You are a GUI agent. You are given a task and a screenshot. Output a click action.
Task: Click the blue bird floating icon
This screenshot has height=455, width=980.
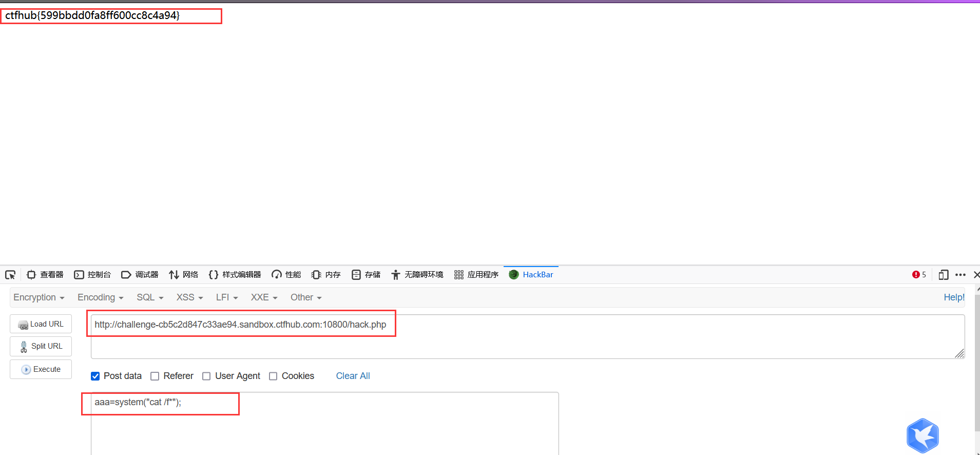coord(923,435)
